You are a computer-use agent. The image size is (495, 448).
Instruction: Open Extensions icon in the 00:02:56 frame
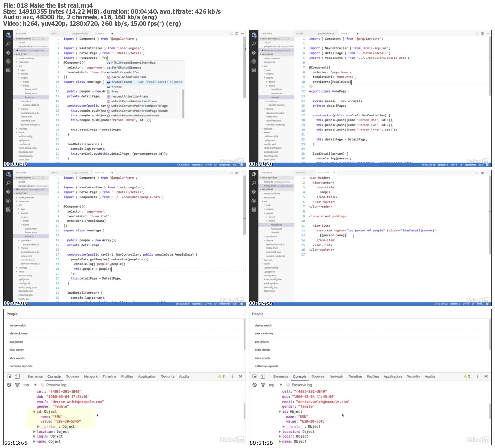coord(254,209)
